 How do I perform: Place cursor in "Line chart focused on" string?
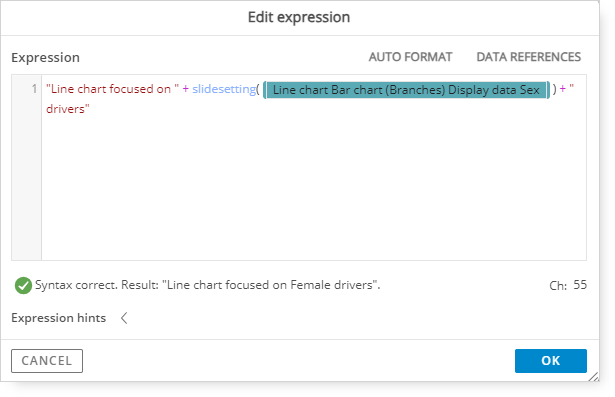pyautogui.click(x=112, y=89)
